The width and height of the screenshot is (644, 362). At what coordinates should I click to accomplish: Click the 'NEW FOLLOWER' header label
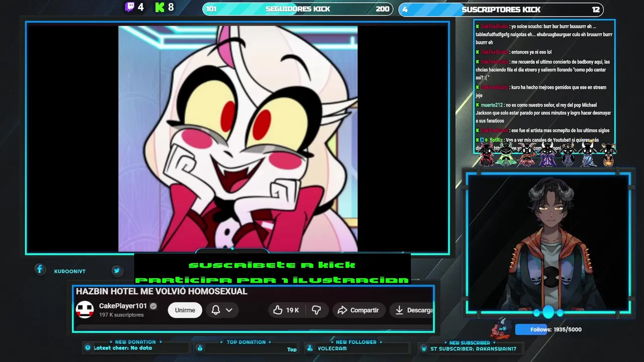pyautogui.click(x=356, y=342)
